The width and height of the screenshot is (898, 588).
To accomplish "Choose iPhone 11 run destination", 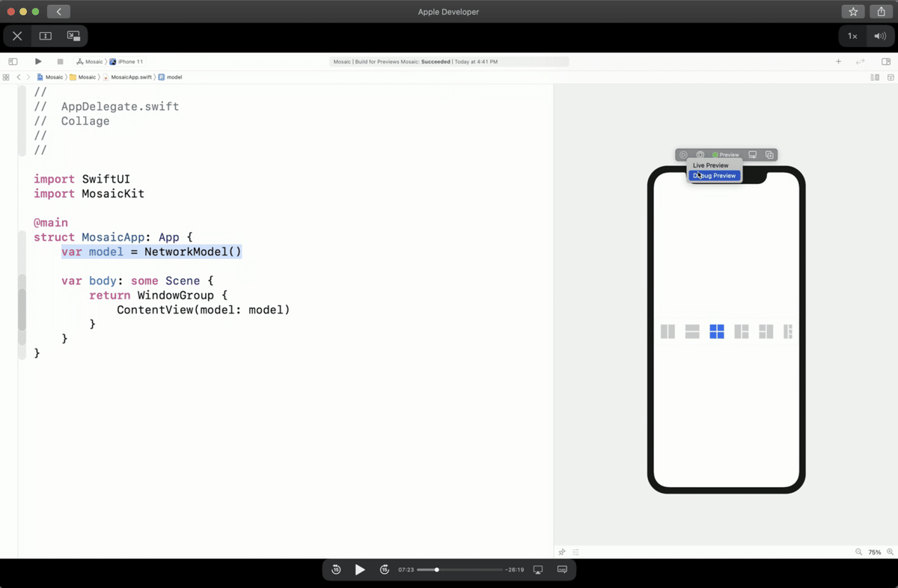I will coord(126,61).
